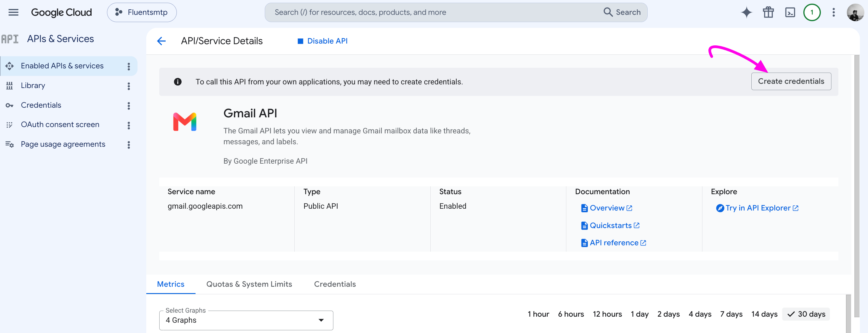Click the Credentials key icon
The height and width of the screenshot is (333, 868).
coord(9,106)
